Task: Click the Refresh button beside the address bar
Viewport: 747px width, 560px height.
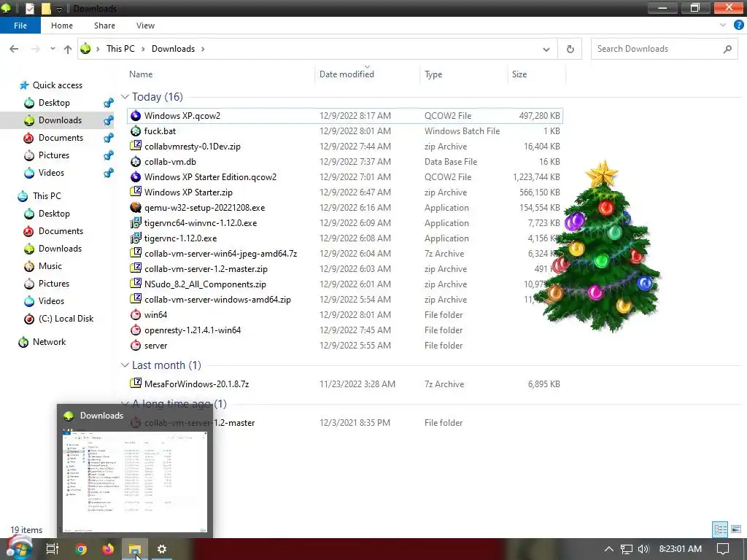Action: [x=570, y=49]
